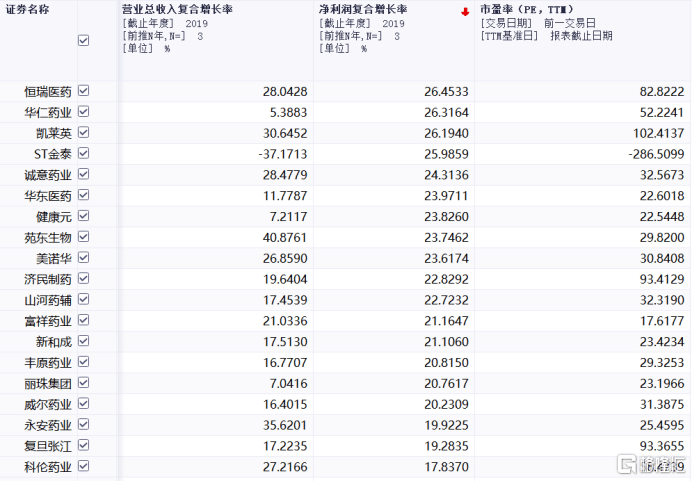The image size is (692, 481).
Task: Uncheck the checkbox for 诚意药业
Action: [x=83, y=174]
